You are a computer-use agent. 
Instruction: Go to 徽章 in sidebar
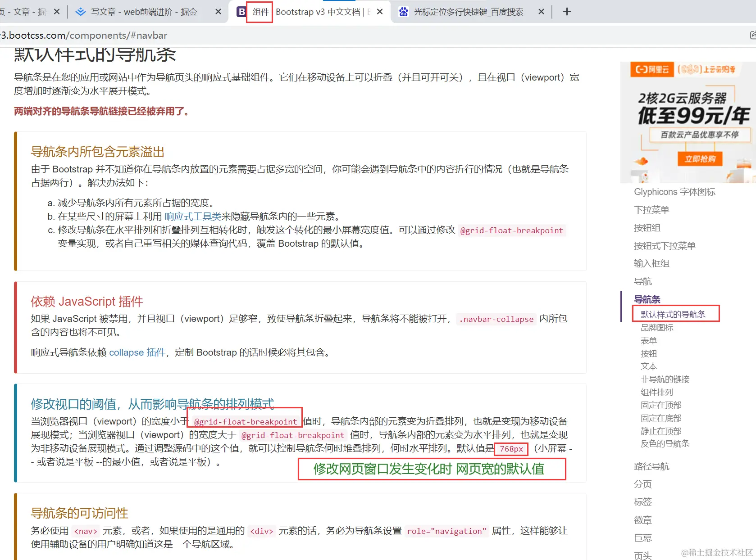coord(643,520)
